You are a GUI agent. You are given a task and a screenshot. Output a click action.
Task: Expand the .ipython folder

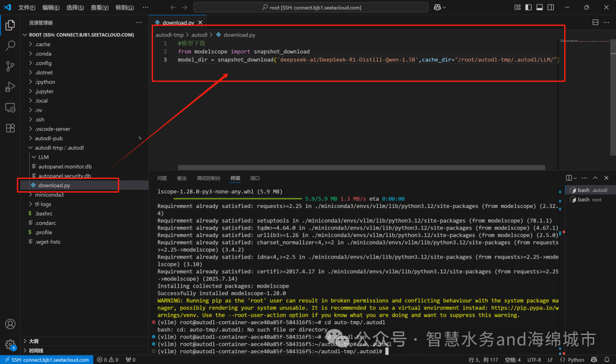[84, 82]
